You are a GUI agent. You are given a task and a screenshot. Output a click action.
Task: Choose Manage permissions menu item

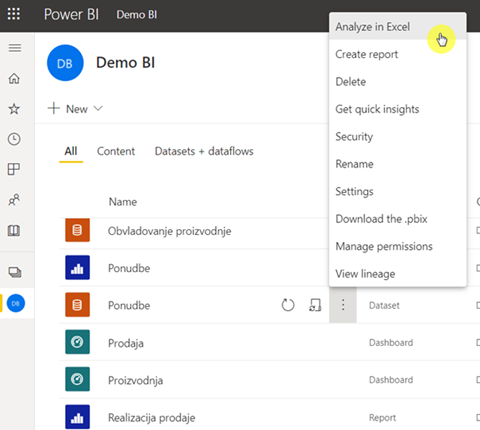tap(397, 246)
